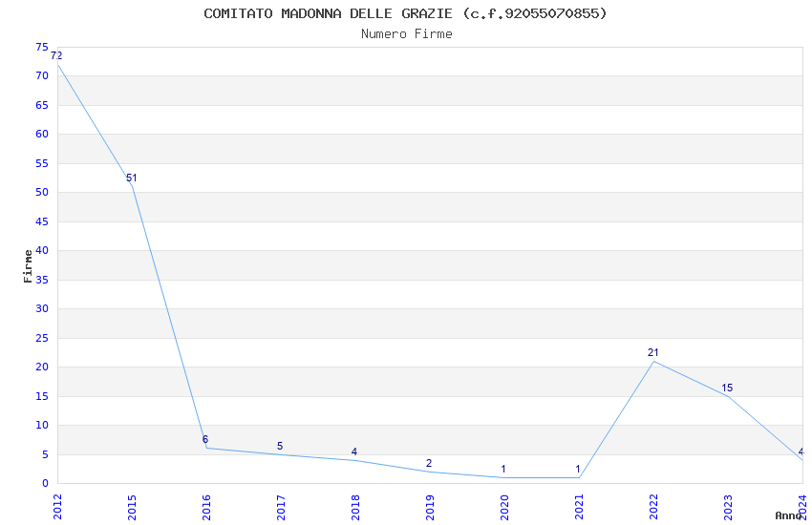Click x-axis year 2022

[x=654, y=507]
